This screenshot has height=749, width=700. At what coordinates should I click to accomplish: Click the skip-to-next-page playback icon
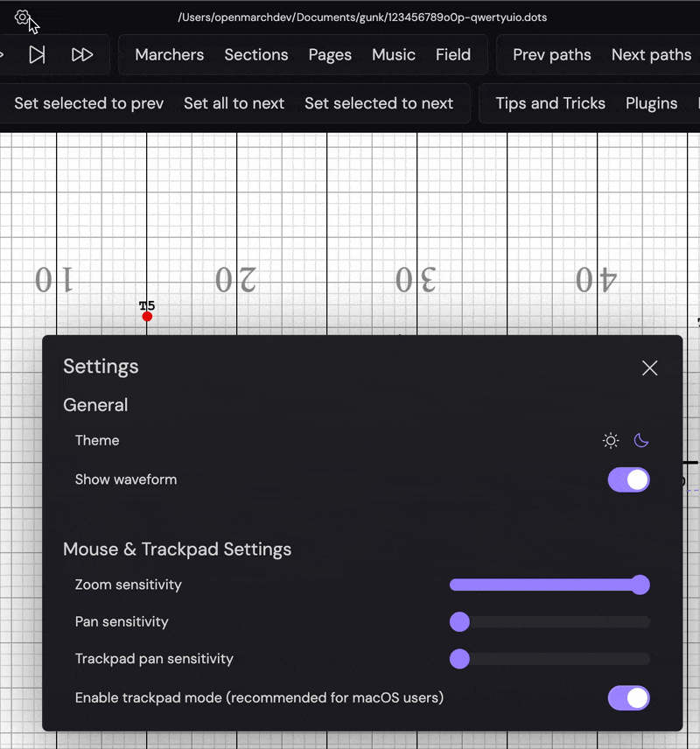click(x=37, y=54)
